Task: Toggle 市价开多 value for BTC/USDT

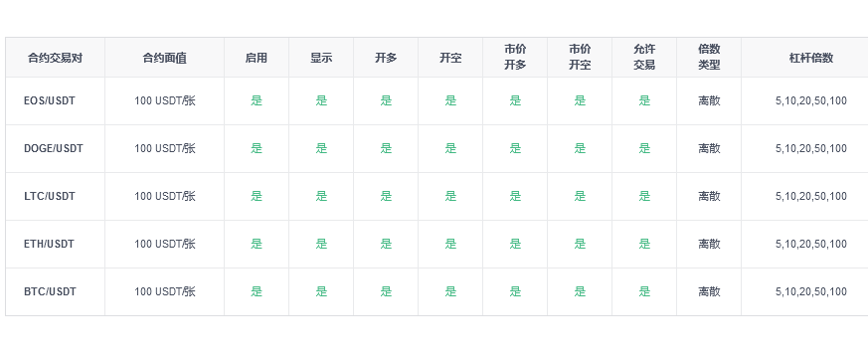Action: (515, 291)
